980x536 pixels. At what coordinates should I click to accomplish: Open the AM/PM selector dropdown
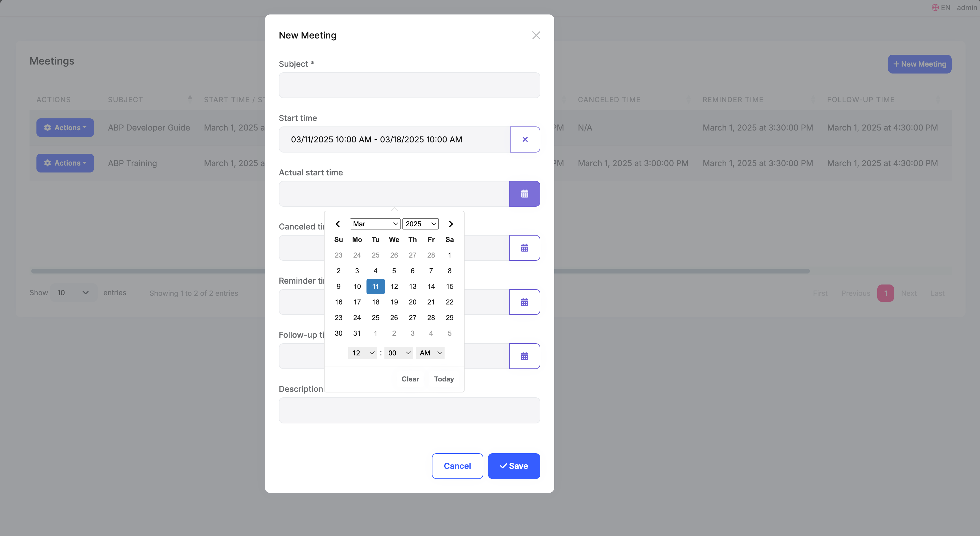point(430,353)
